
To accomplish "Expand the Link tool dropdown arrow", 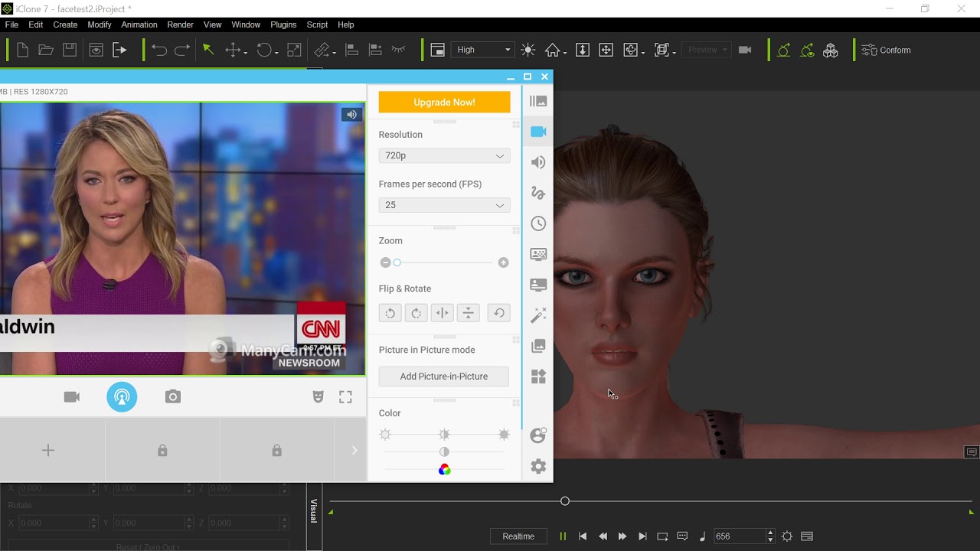I will tap(334, 53).
